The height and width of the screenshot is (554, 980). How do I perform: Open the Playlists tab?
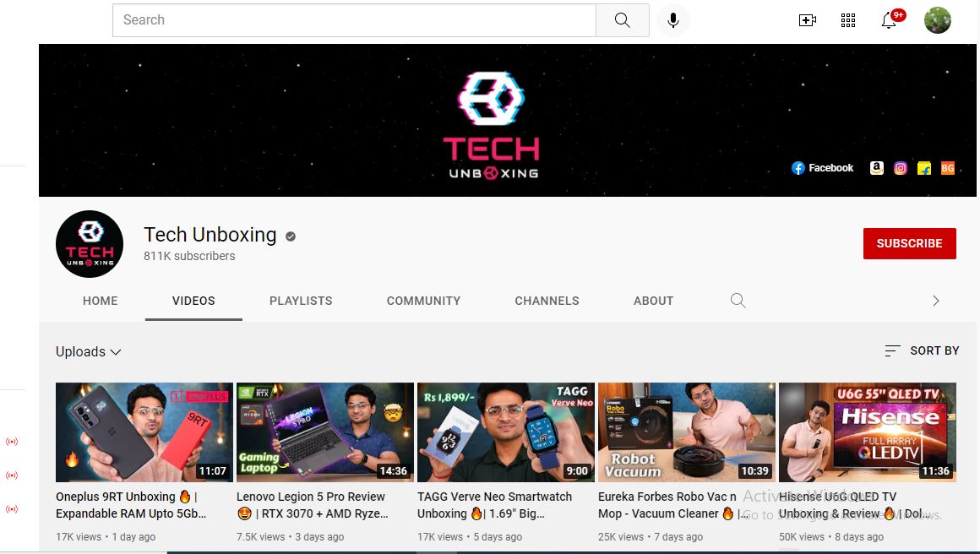[x=301, y=301]
